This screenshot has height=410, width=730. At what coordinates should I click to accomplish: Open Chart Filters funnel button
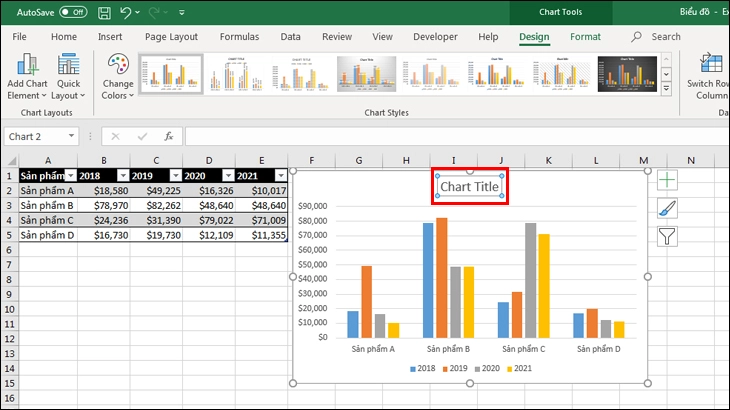pos(668,237)
